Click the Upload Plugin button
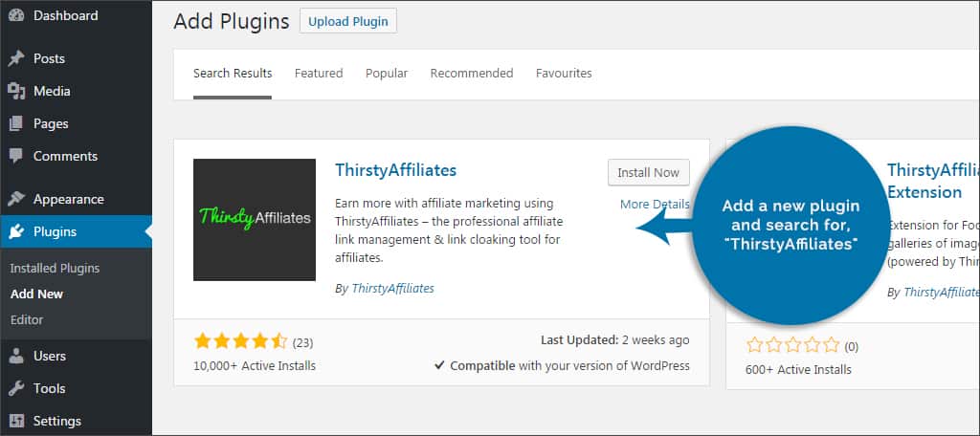 [x=348, y=21]
